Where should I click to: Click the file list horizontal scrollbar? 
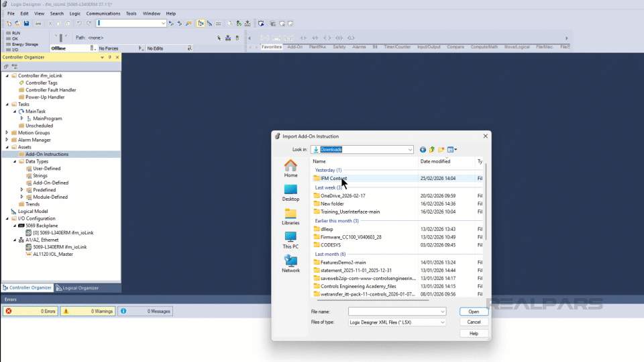click(x=373, y=300)
